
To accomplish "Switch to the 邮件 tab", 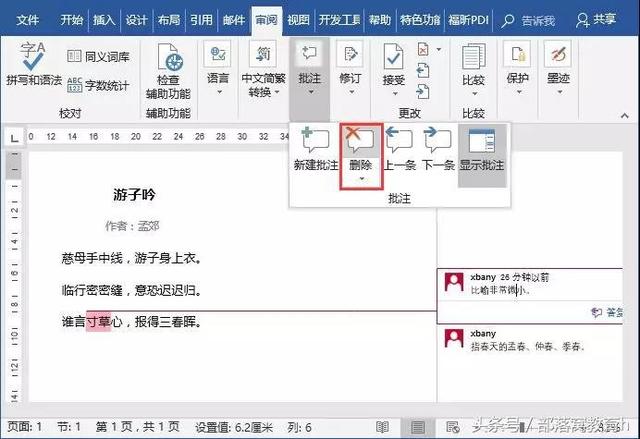I will (234, 19).
